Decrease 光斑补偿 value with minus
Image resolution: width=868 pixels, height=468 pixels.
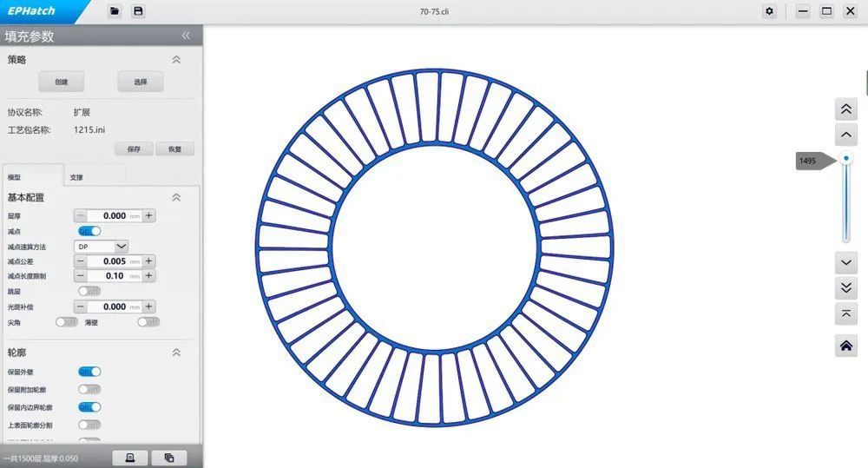[x=81, y=307]
